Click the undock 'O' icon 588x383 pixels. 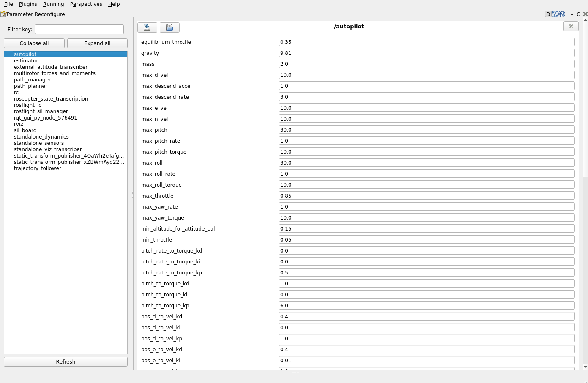[x=579, y=14]
